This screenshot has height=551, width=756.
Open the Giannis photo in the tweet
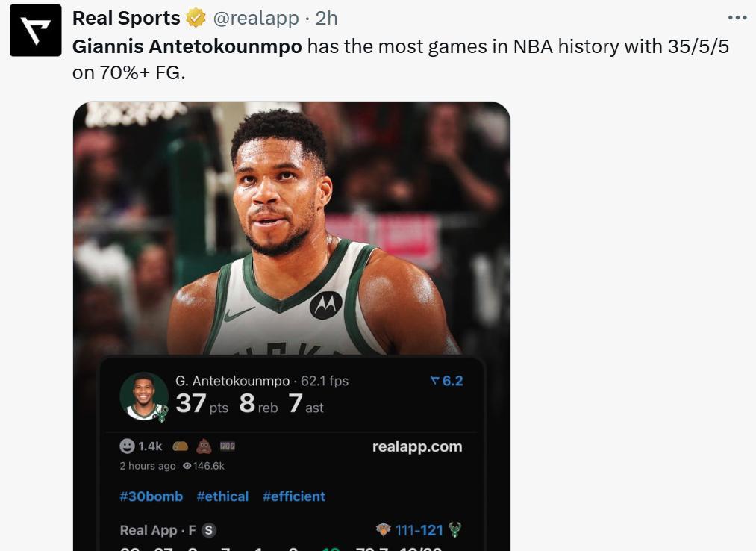(291, 224)
